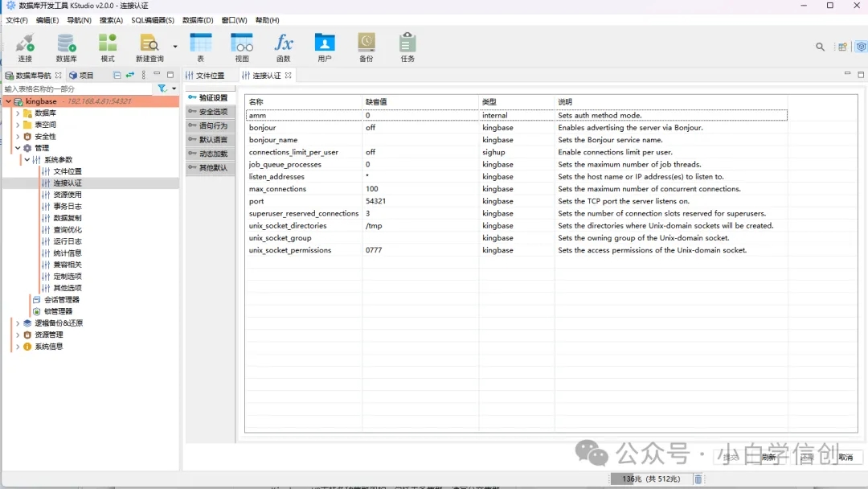Toggle link with editor arrows icon

coord(130,75)
